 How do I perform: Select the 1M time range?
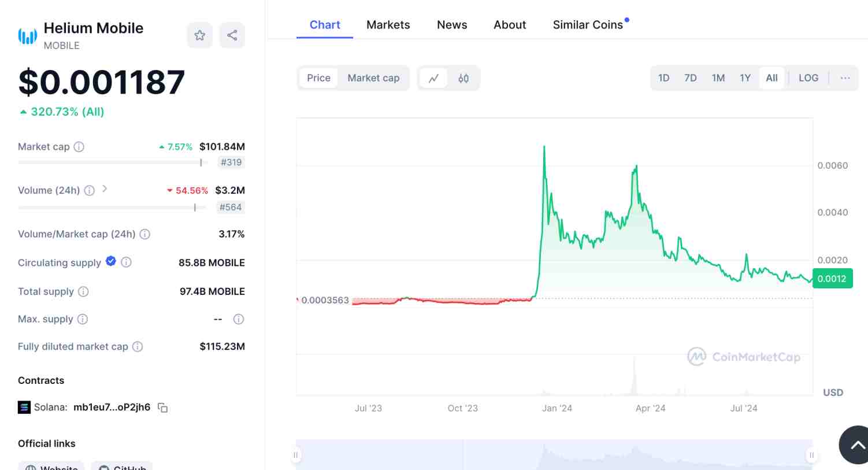718,78
